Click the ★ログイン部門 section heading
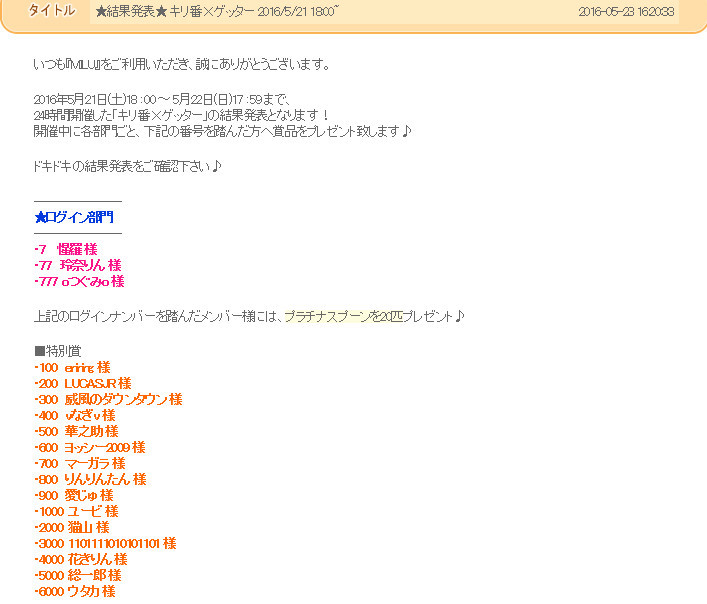Screen dimensions: 707x604 click(74, 217)
